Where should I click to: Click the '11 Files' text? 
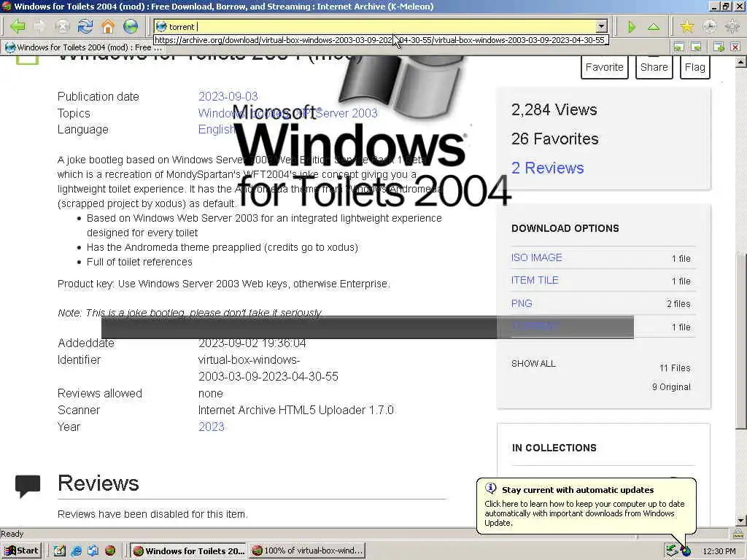click(675, 368)
